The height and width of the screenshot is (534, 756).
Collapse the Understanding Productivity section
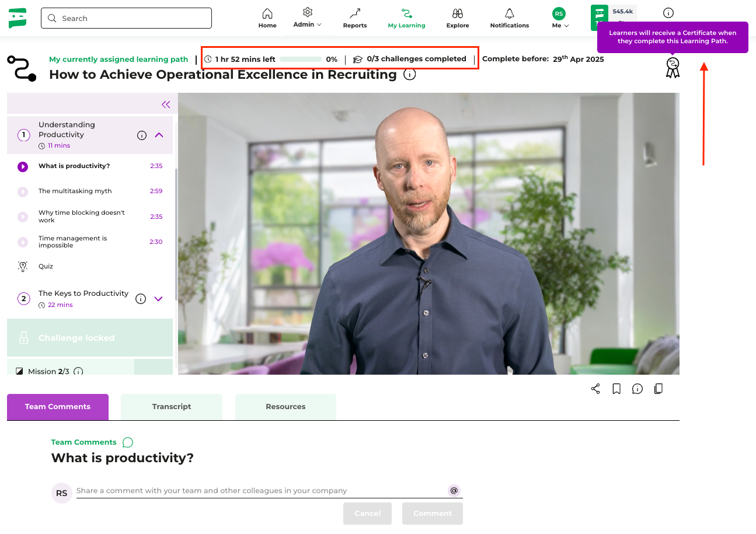[159, 135]
